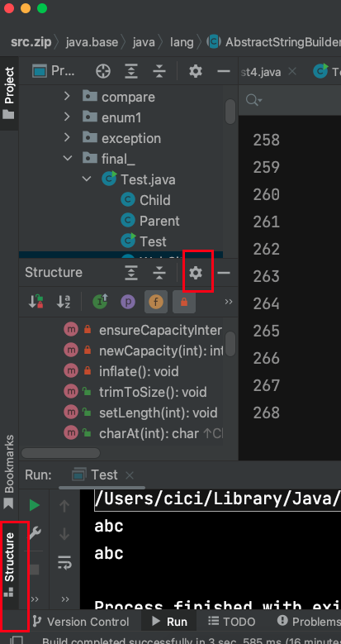341x644 pixels.
Task: Open Version Control tool window
Action: coord(80,622)
